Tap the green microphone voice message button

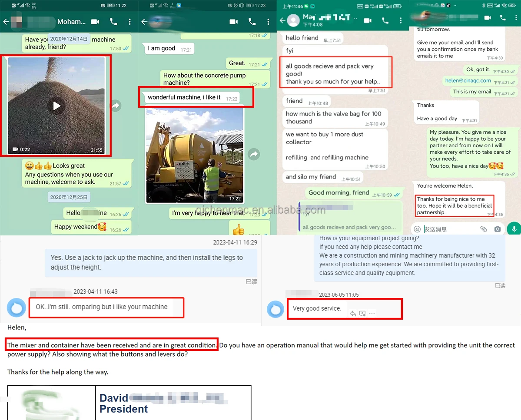[514, 229]
